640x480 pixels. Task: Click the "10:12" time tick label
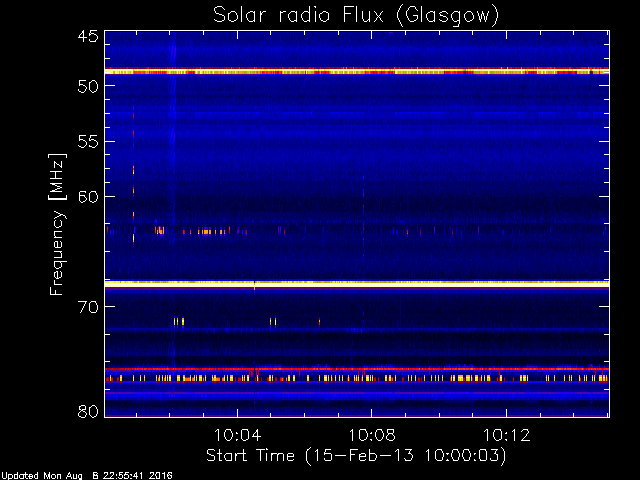[507, 435]
